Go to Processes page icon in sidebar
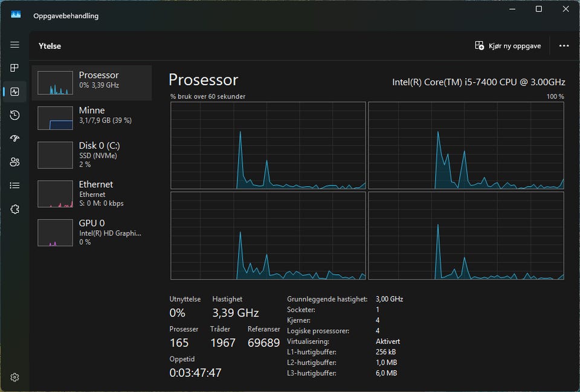The image size is (580, 392). pyautogui.click(x=14, y=68)
